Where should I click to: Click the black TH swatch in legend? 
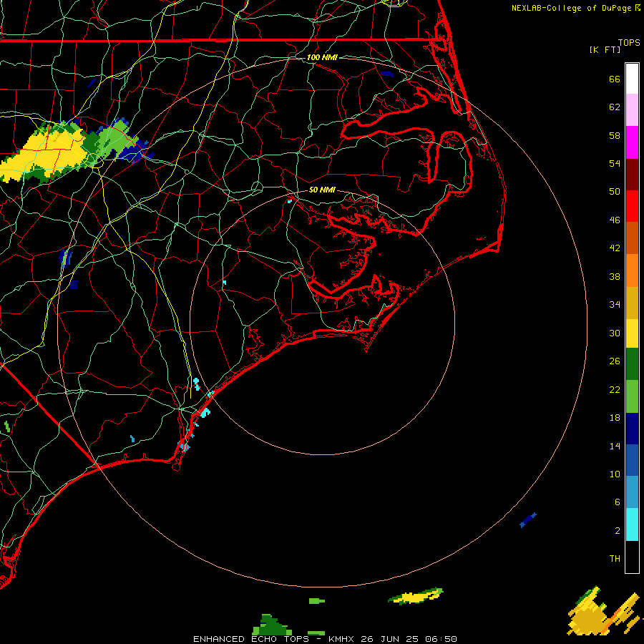pyautogui.click(x=632, y=557)
